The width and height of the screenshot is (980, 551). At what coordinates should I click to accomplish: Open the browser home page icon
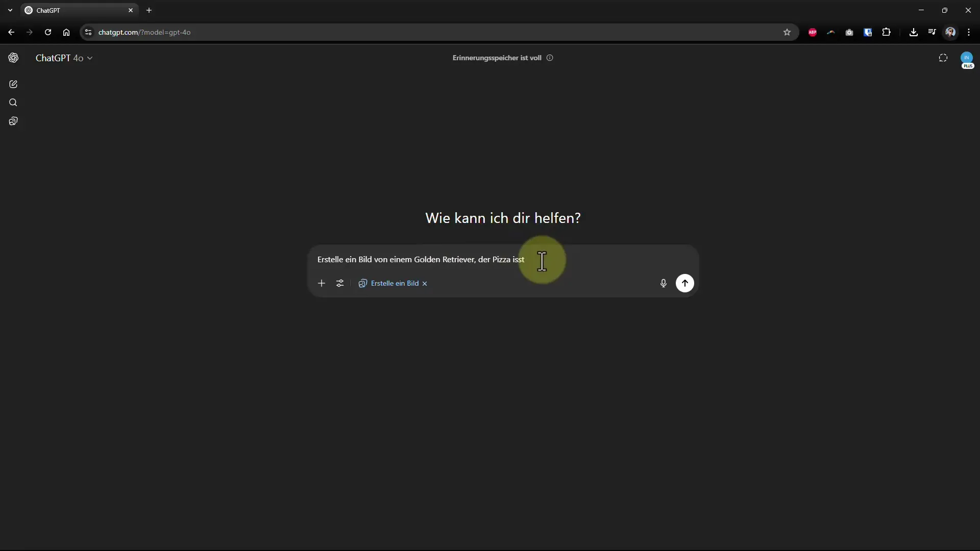click(66, 32)
